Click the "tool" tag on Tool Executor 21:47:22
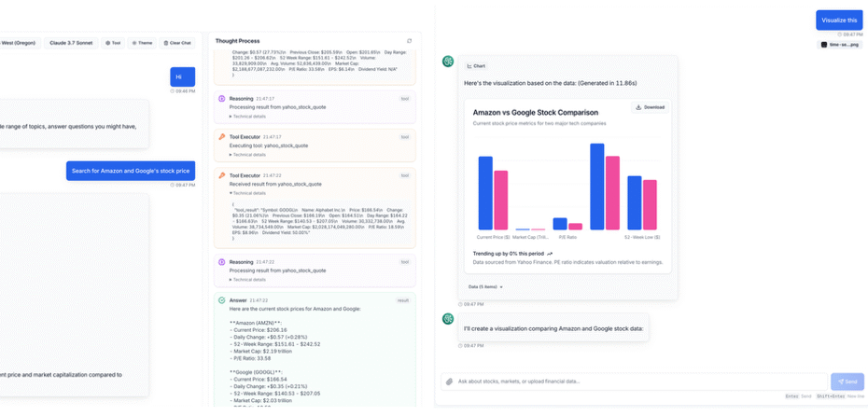The image size is (868, 416). click(x=405, y=175)
